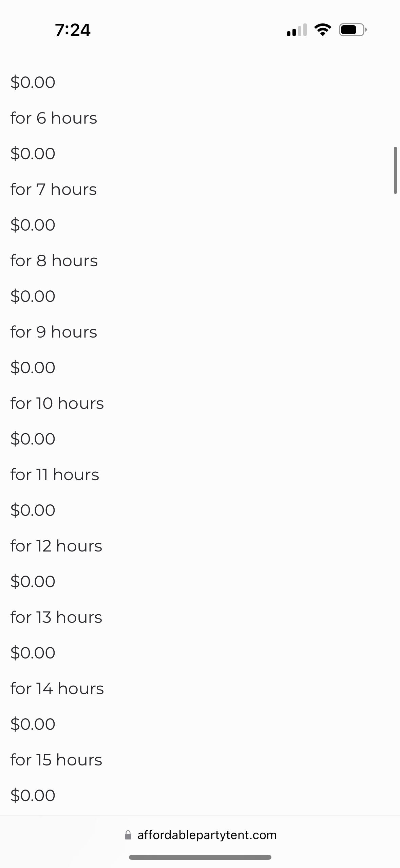
Task: Click the "for 7 hours" label
Action: [x=54, y=189]
